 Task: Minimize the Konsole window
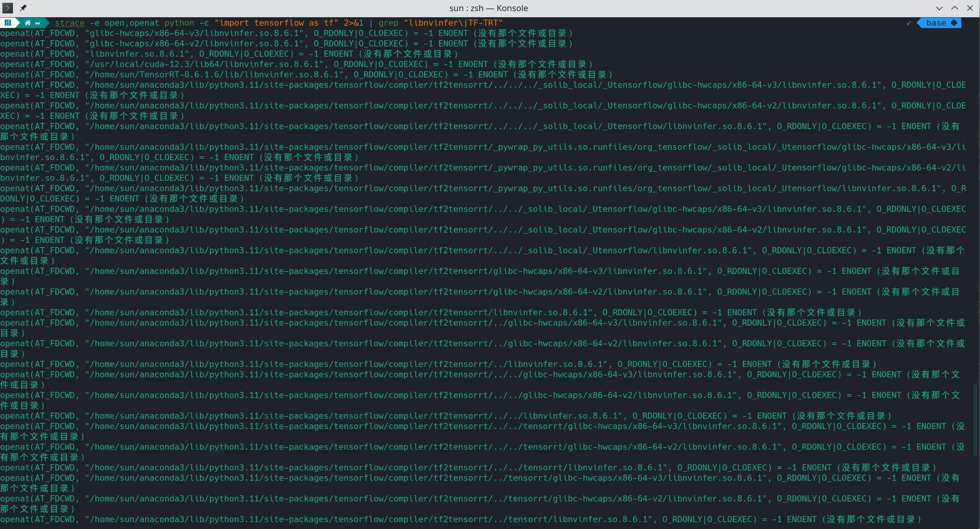click(939, 8)
